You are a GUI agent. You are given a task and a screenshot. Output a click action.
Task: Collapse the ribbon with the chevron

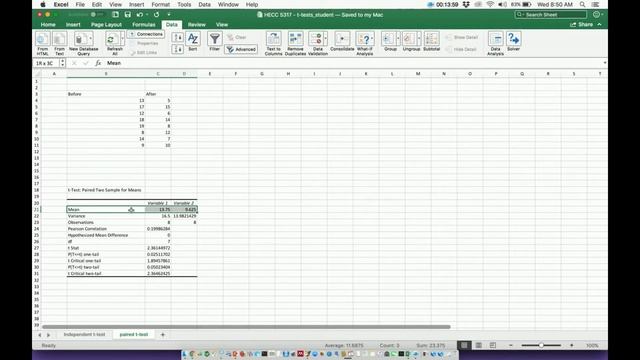coord(599,24)
